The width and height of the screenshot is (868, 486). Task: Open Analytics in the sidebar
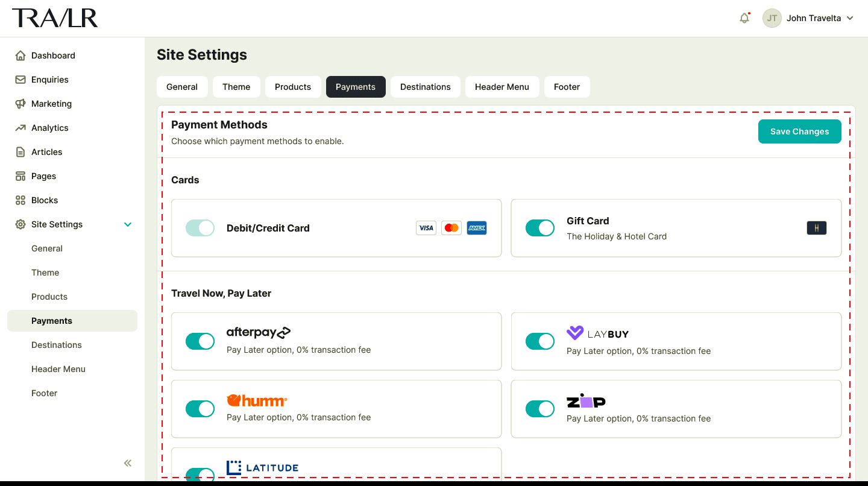(72, 128)
